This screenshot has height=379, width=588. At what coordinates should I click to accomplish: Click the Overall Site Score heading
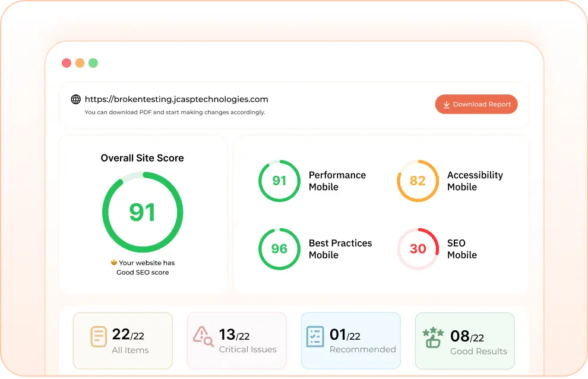pos(143,158)
